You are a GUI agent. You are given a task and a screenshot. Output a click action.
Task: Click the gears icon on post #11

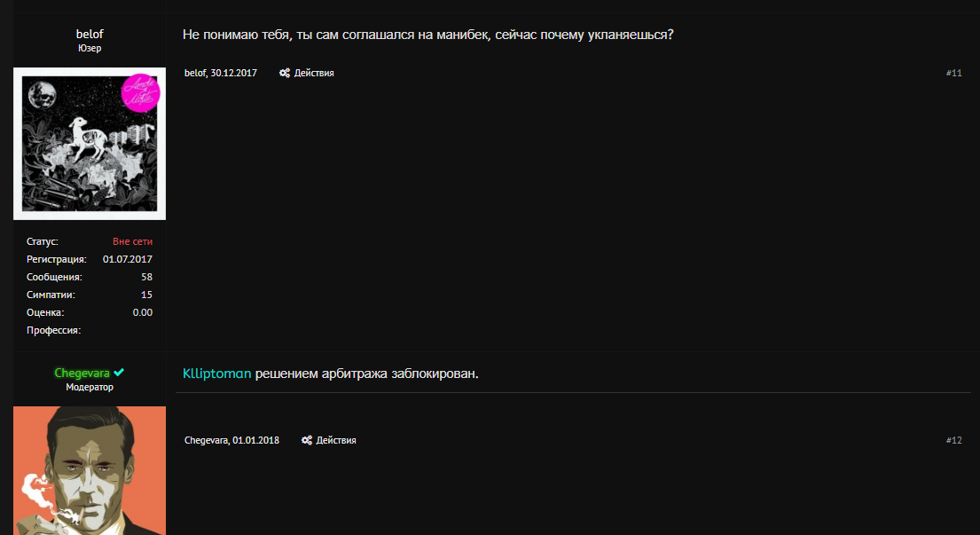285,74
